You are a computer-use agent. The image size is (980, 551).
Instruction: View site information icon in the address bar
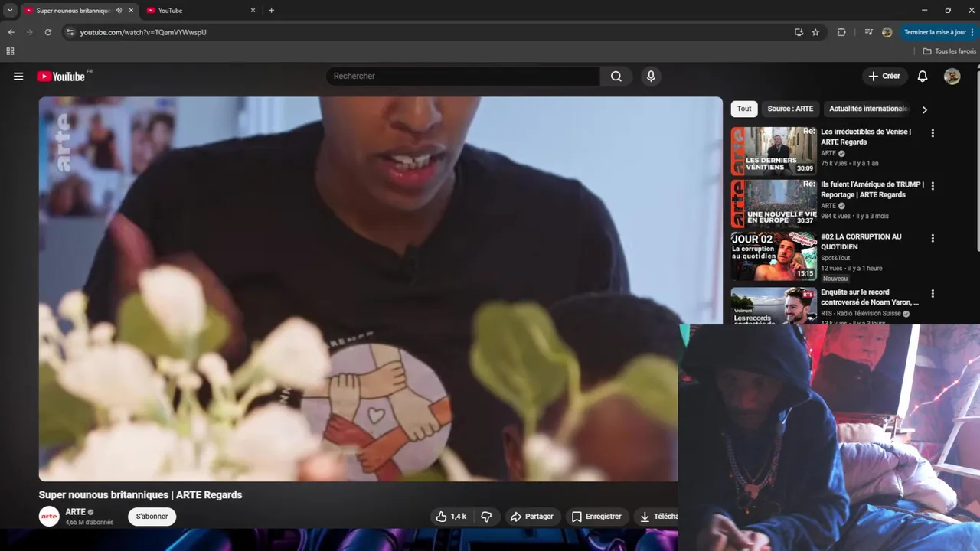click(70, 32)
